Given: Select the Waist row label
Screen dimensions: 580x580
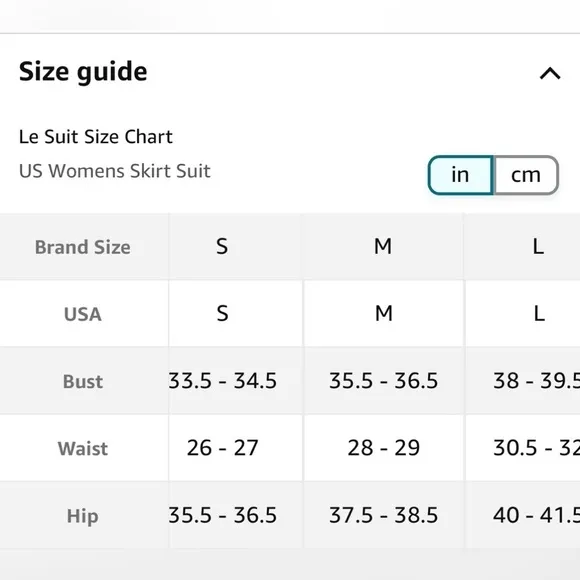Looking at the screenshot, I should (x=83, y=448).
